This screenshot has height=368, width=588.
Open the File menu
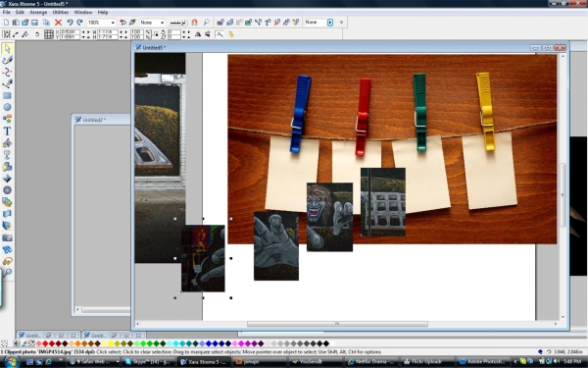[x=7, y=13]
